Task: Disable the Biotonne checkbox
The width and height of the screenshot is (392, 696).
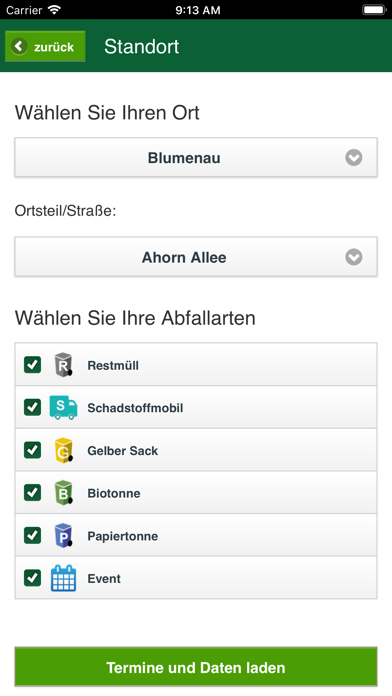Action: pos(32,493)
